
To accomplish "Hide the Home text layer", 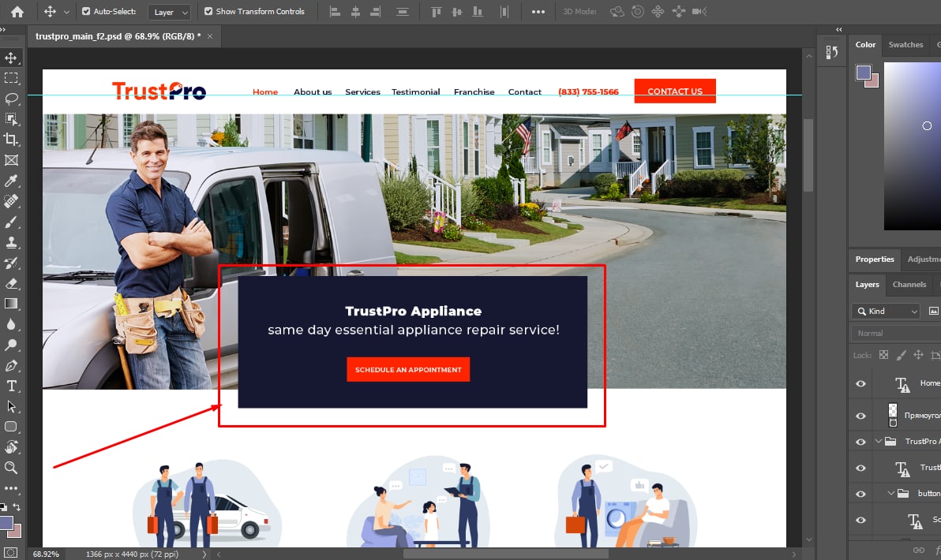I will (x=860, y=384).
